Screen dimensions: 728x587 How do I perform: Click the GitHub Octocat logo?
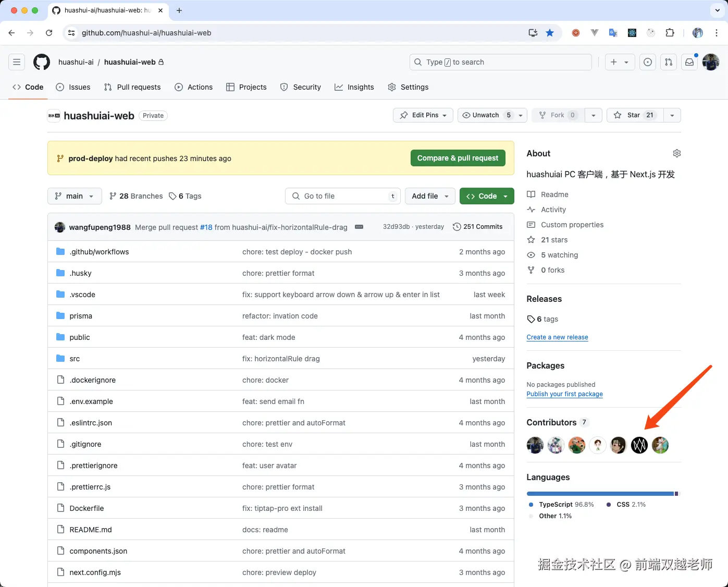(42, 62)
